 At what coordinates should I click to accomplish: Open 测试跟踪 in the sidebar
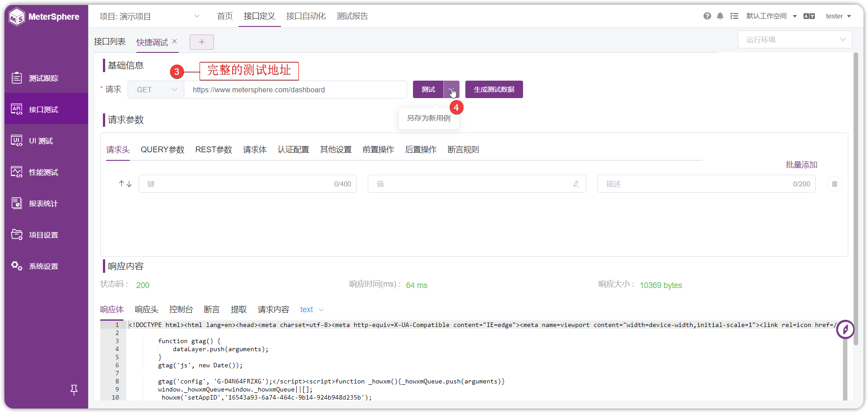(46, 78)
